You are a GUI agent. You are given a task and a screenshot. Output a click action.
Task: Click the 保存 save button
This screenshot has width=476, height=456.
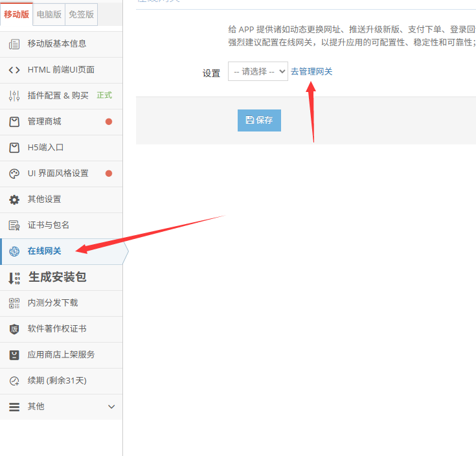tap(259, 120)
